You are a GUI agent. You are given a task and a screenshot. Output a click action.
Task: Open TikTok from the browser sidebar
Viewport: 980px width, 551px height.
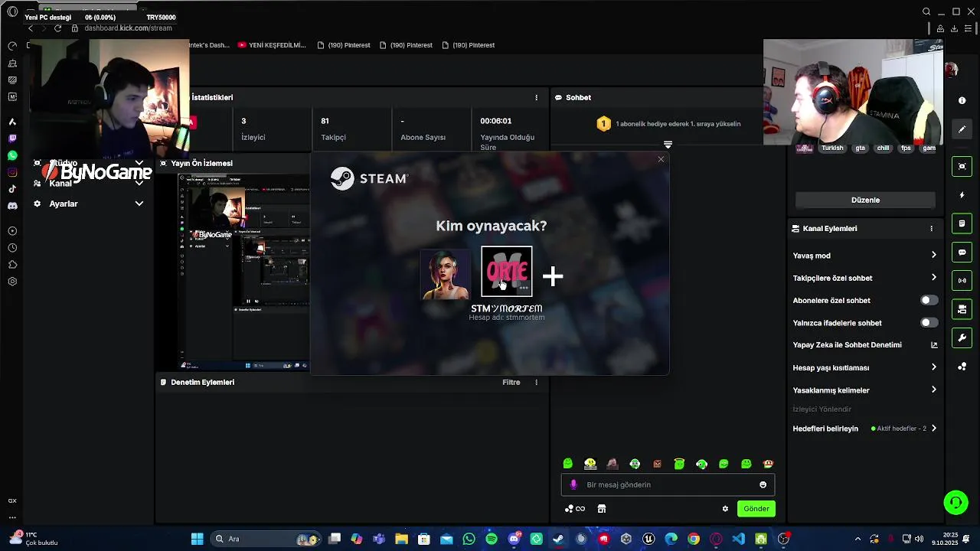pyautogui.click(x=12, y=189)
